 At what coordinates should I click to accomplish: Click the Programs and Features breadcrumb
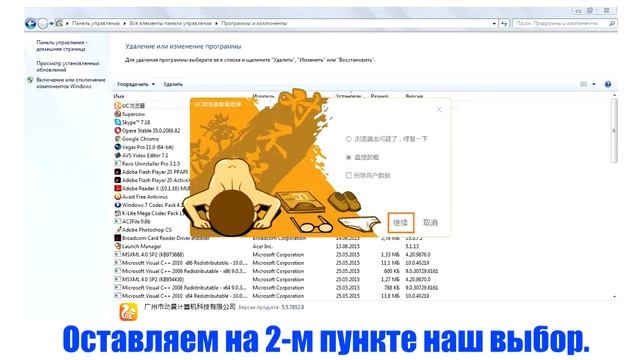(x=254, y=23)
